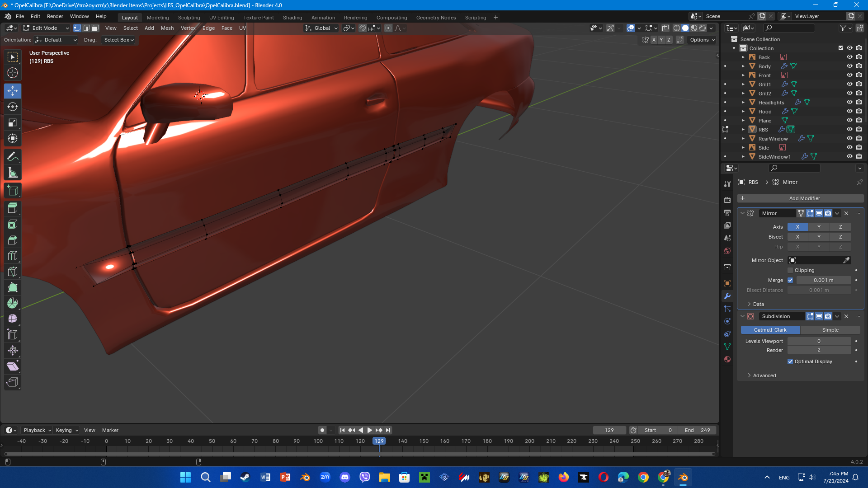Expand the Hood item in outliner

pyautogui.click(x=743, y=112)
